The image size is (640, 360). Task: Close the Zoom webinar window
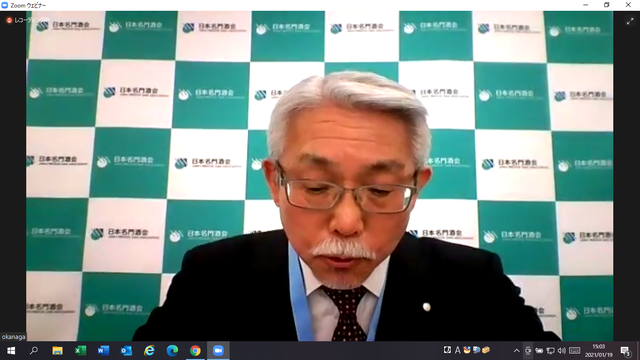coord(628,5)
